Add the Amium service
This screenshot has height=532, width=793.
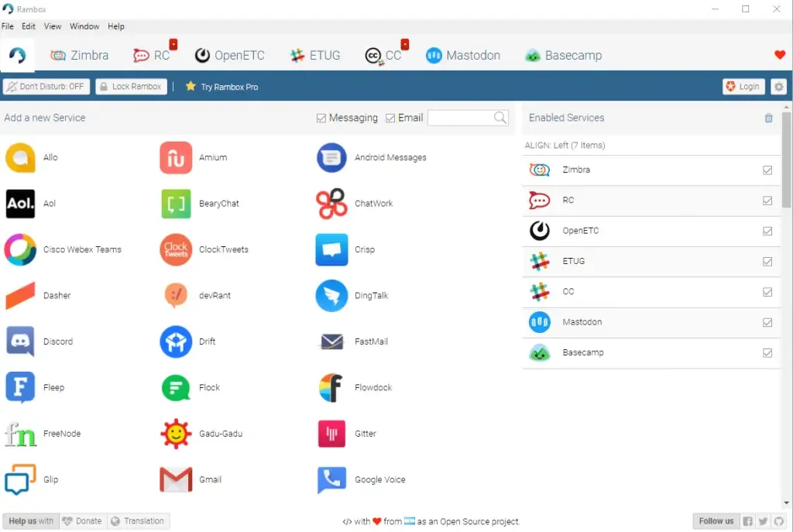(176, 158)
